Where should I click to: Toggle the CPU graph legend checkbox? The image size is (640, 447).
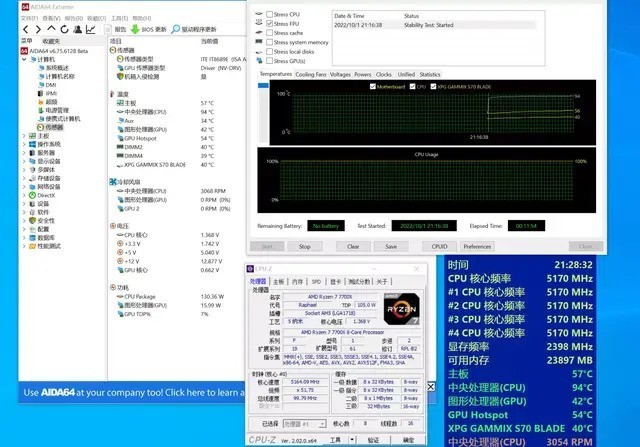click(x=412, y=87)
